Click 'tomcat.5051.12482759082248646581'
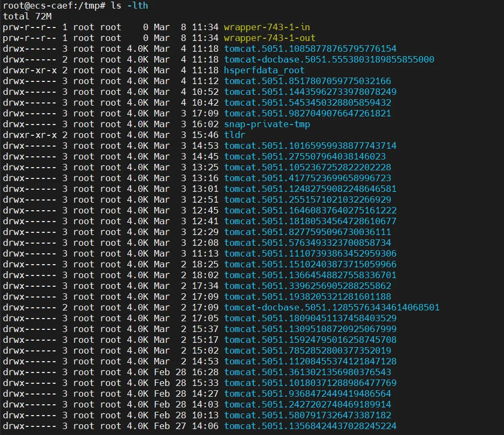This screenshot has height=435, width=504. point(310,189)
